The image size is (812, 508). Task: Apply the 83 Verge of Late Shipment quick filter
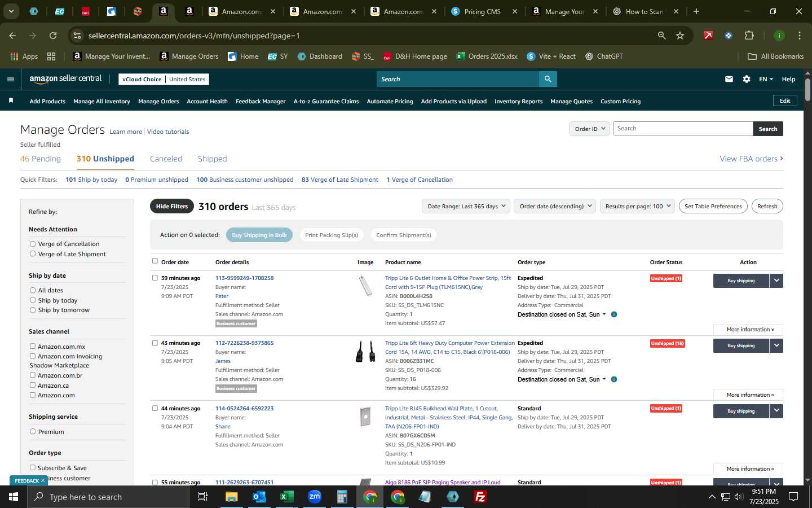[339, 179]
